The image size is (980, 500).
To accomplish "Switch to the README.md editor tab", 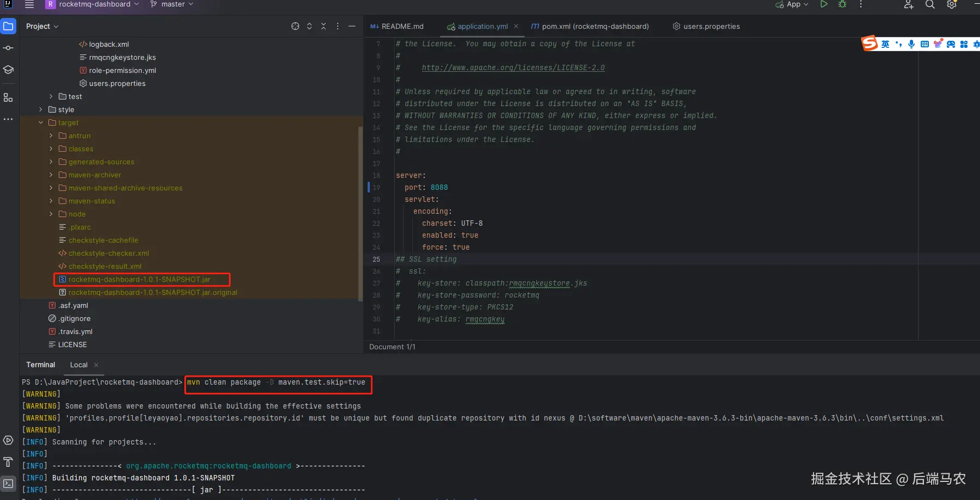I will [397, 26].
